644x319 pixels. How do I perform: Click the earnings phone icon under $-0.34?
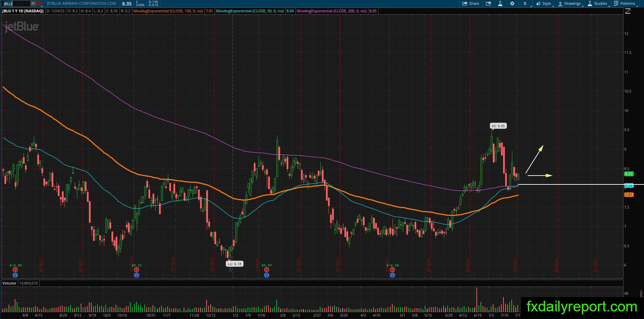click(392, 270)
